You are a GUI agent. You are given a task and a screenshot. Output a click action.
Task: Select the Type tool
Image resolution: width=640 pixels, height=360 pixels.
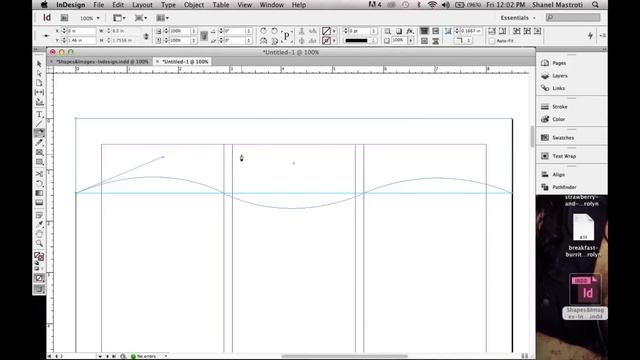[39, 114]
